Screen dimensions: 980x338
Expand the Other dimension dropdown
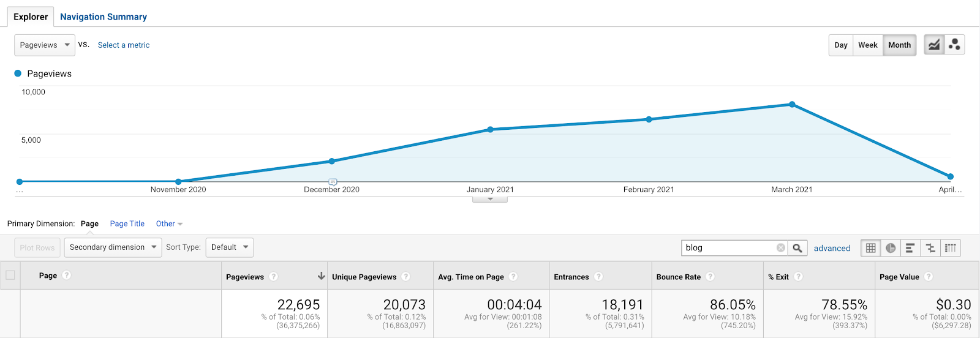point(169,223)
